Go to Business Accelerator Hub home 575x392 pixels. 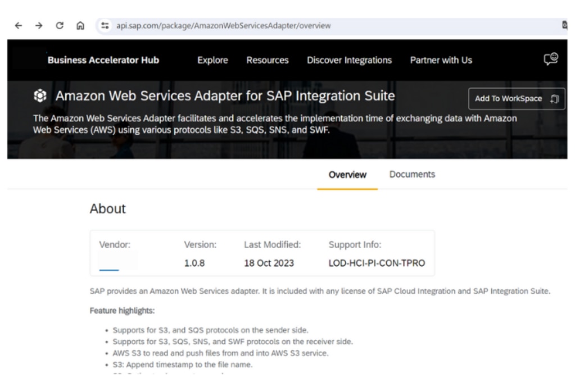pyautogui.click(x=103, y=60)
